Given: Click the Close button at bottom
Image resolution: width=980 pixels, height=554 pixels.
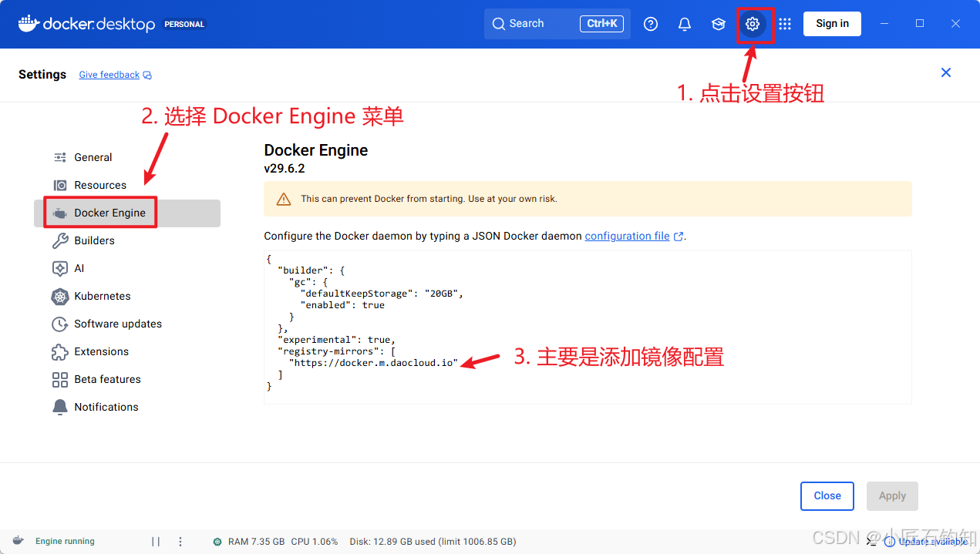Looking at the screenshot, I should [827, 496].
